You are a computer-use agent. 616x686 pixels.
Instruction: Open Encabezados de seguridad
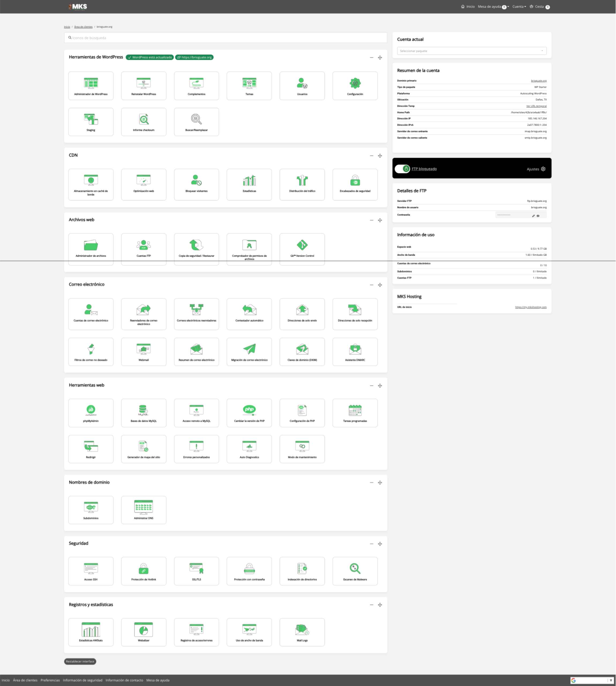[355, 185]
